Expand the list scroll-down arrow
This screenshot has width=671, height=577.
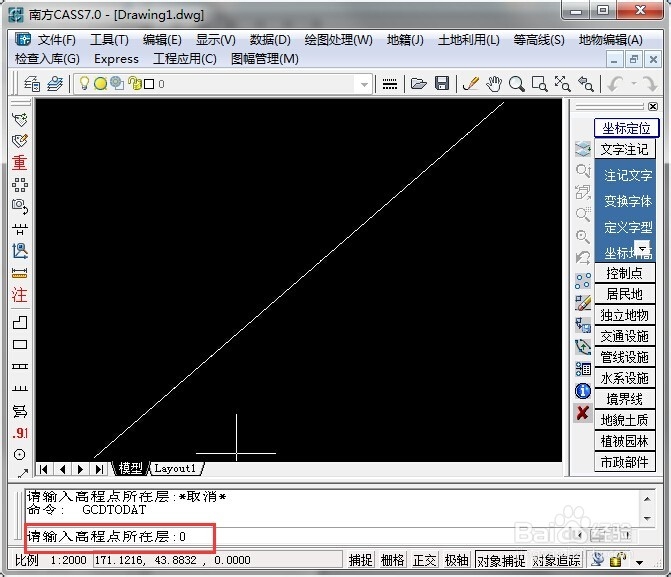642,247
